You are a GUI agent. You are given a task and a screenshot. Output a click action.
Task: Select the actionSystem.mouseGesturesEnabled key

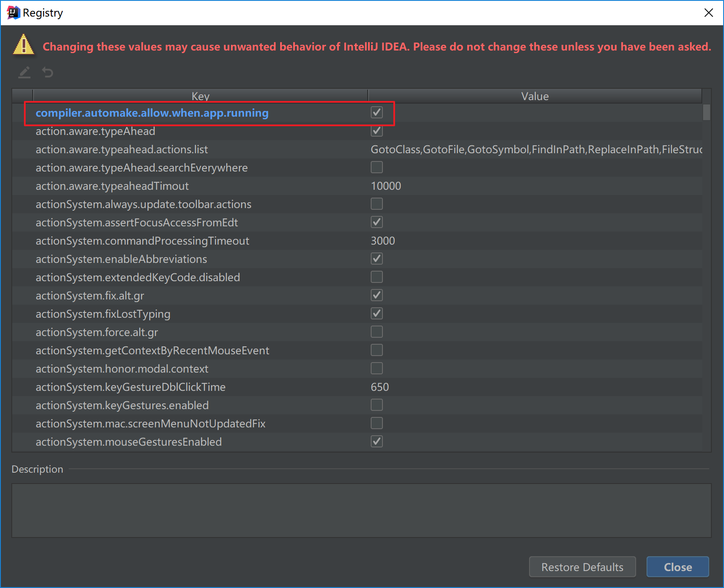coord(129,442)
